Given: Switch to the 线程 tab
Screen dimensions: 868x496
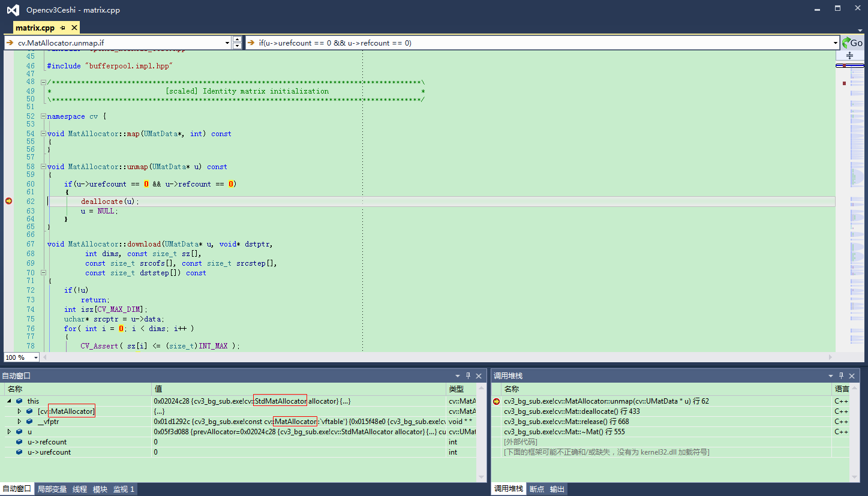Looking at the screenshot, I should pos(80,489).
